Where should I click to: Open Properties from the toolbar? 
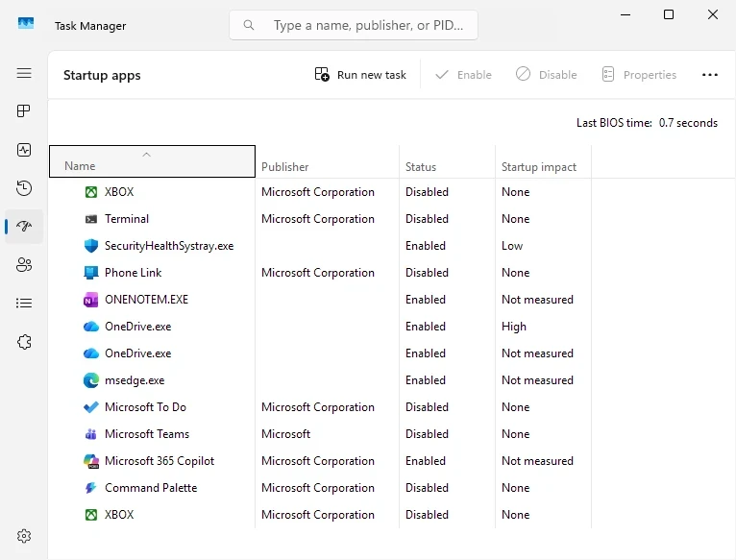click(x=639, y=75)
